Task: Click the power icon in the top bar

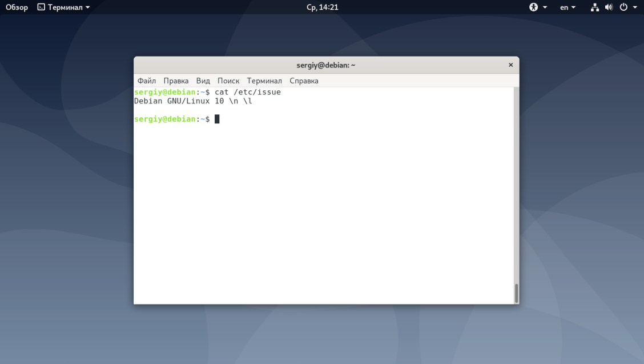Action: pyautogui.click(x=623, y=7)
